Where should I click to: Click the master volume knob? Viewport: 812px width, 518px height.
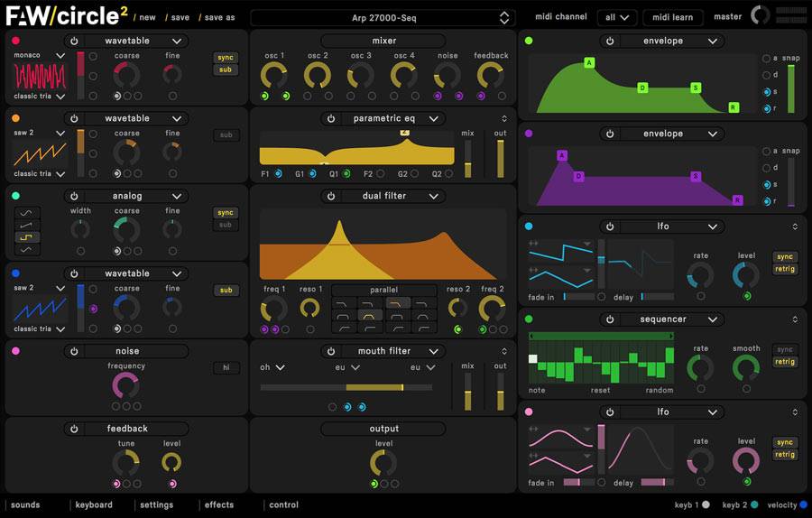(x=761, y=15)
